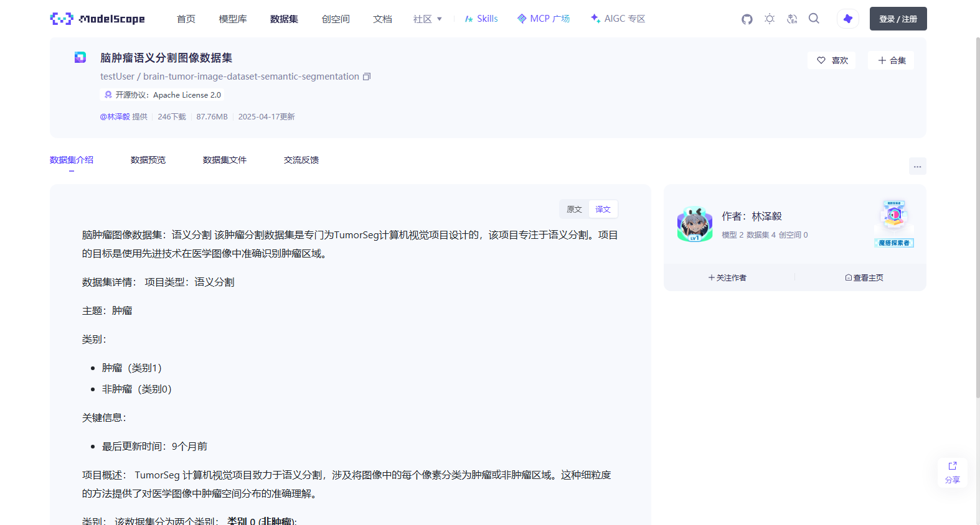Open 首页 in the top navigation
The height and width of the screenshot is (525, 980).
coord(186,19)
